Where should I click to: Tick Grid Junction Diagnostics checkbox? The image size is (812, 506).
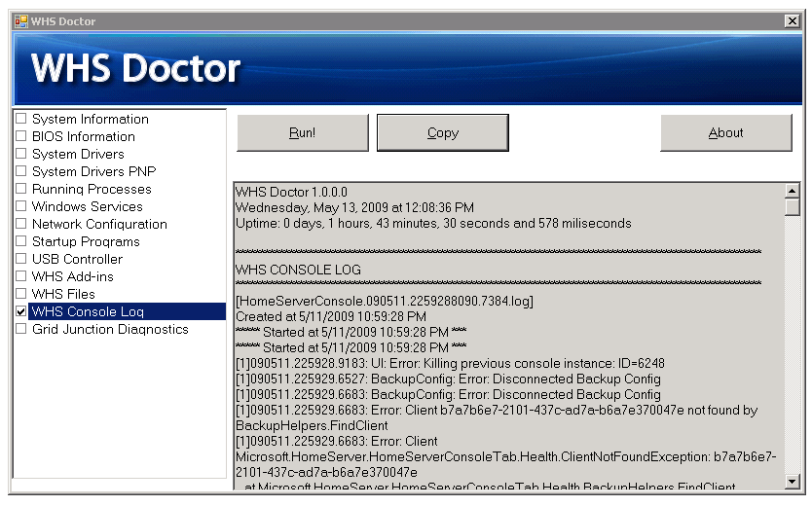click(21, 329)
